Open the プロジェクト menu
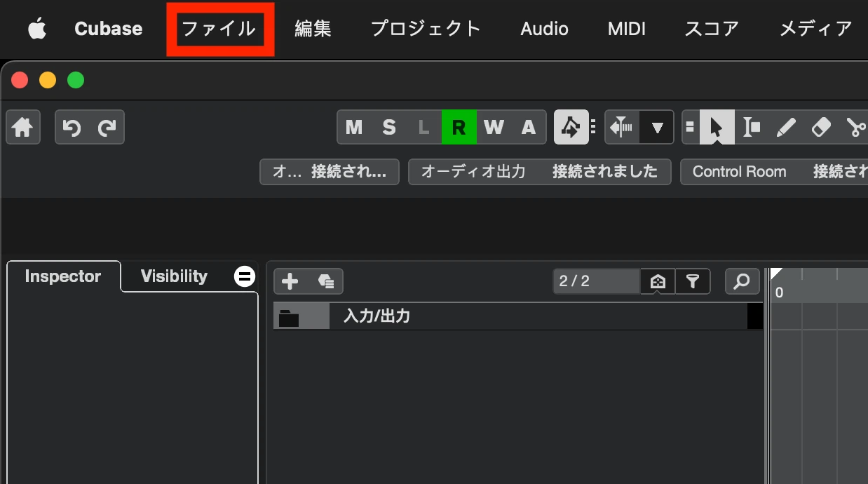This screenshot has height=484, width=868. [426, 29]
